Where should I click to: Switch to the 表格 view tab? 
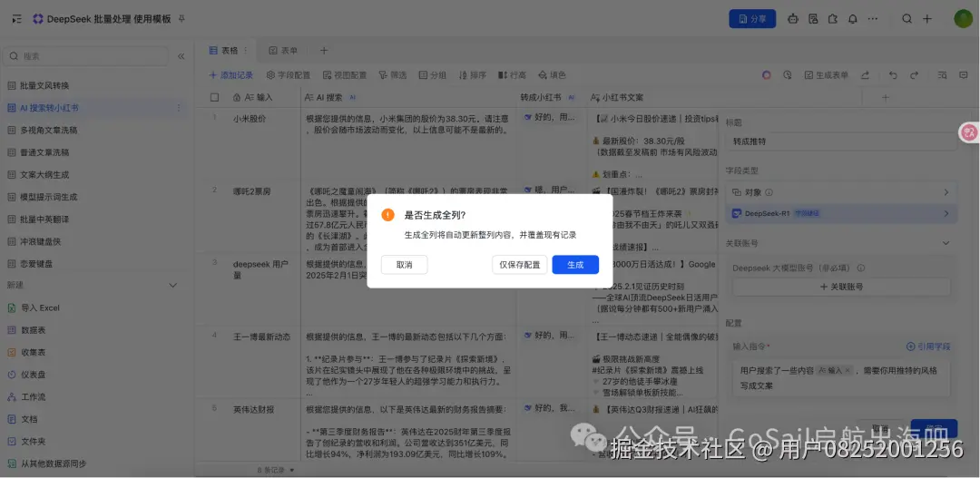tap(225, 51)
